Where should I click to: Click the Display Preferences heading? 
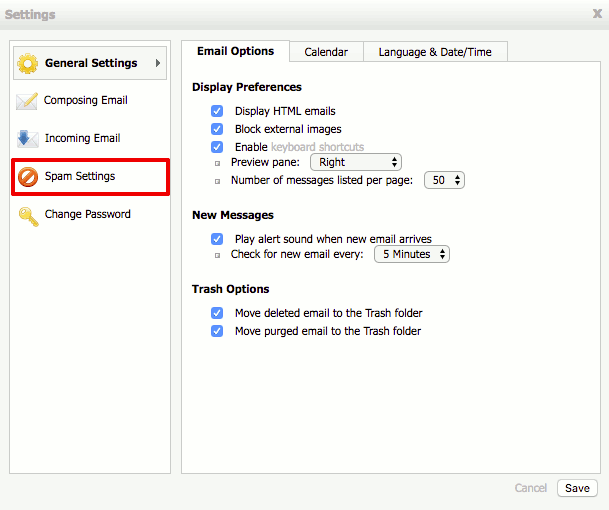point(247,87)
